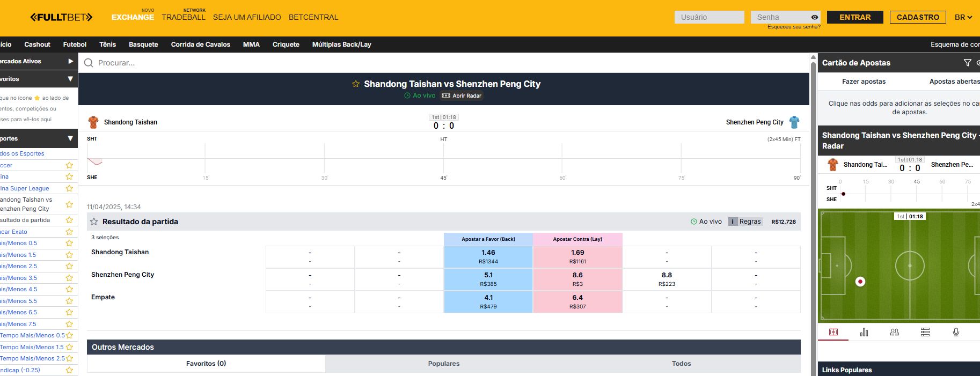The width and height of the screenshot is (980, 376).
Task: Click the info icon next to Regras
Action: pos(733,222)
